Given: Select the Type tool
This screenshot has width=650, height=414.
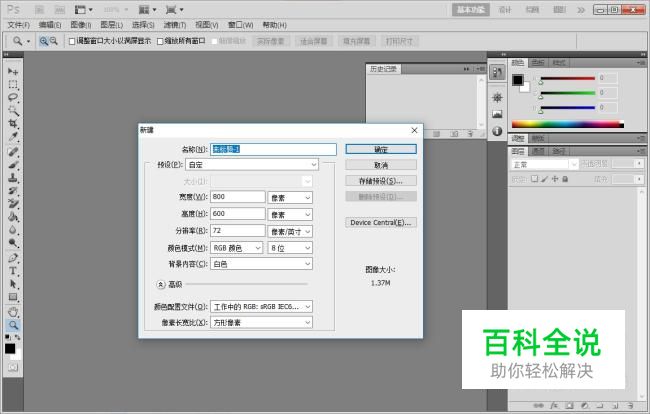Looking at the screenshot, I should pos(13,271).
